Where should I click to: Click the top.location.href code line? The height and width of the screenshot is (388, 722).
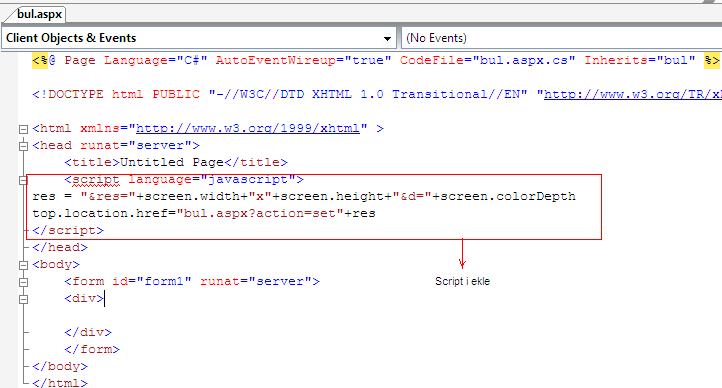click(204, 214)
